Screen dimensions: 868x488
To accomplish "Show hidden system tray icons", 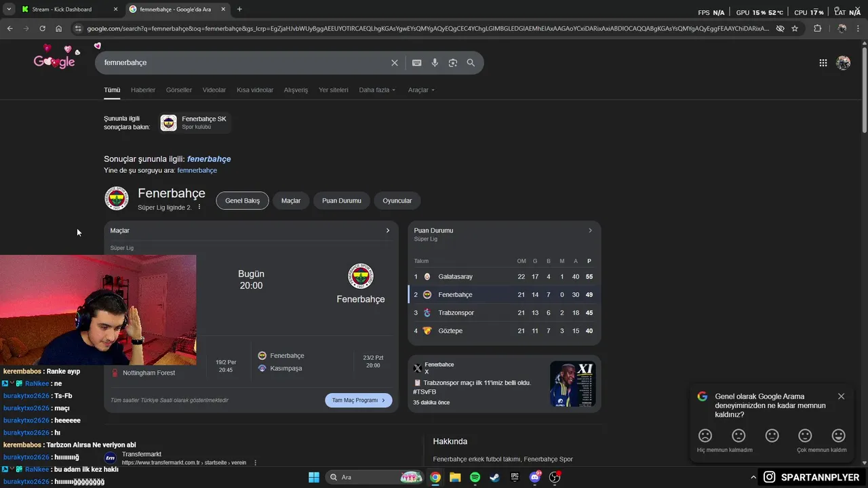I will click(x=753, y=477).
